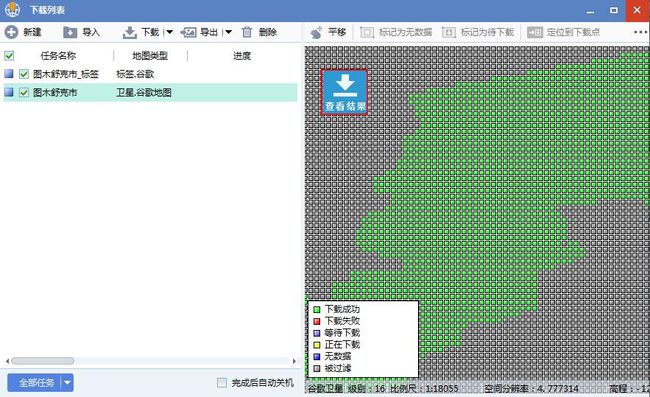Uncheck the 图木舒克市_标签 task checkbox

[24, 74]
